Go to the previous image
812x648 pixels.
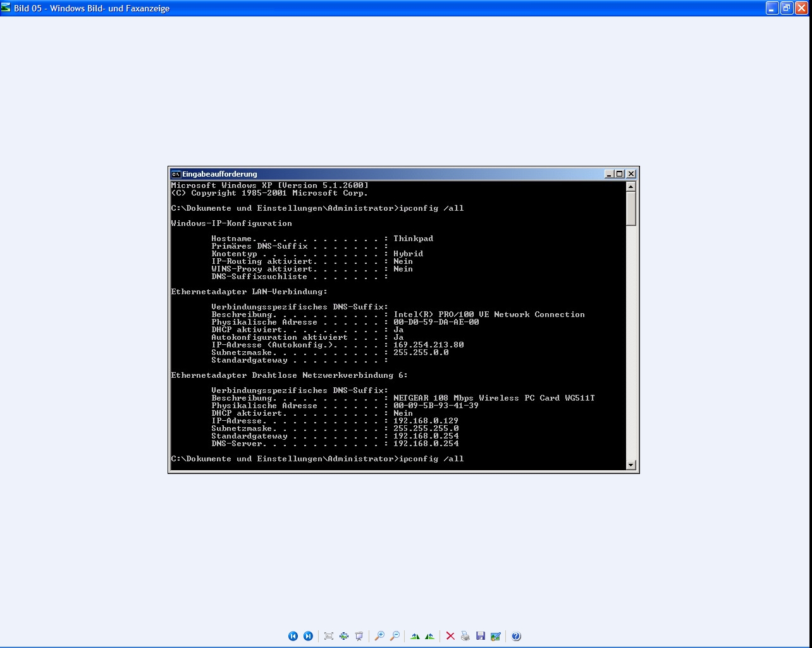point(293,636)
